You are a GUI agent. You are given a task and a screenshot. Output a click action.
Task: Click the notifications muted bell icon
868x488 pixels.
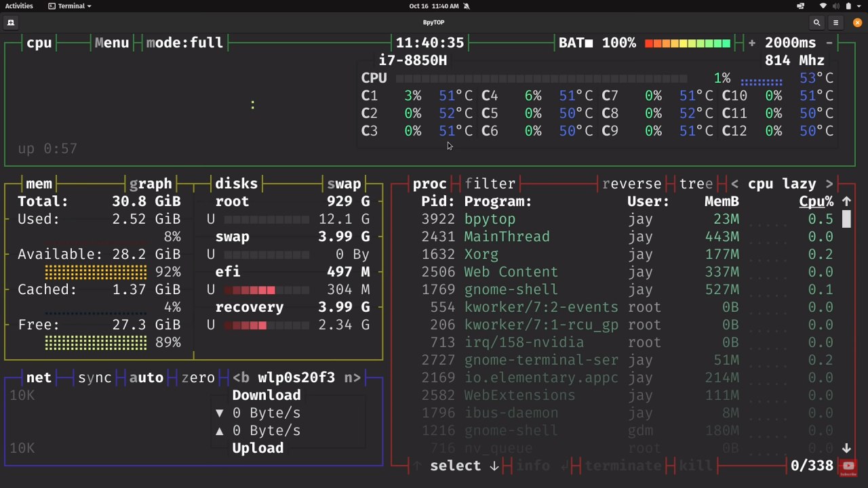(467, 6)
